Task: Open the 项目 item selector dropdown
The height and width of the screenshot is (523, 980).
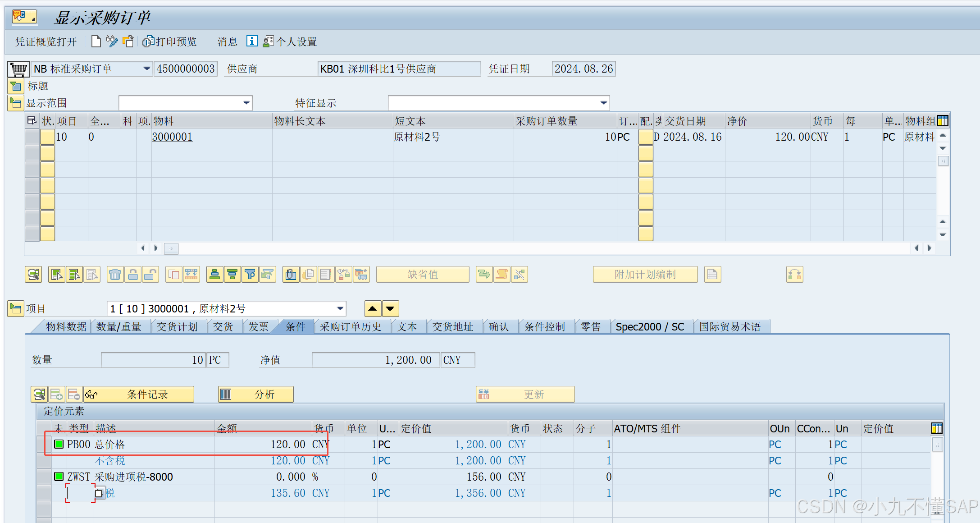Action: click(340, 309)
